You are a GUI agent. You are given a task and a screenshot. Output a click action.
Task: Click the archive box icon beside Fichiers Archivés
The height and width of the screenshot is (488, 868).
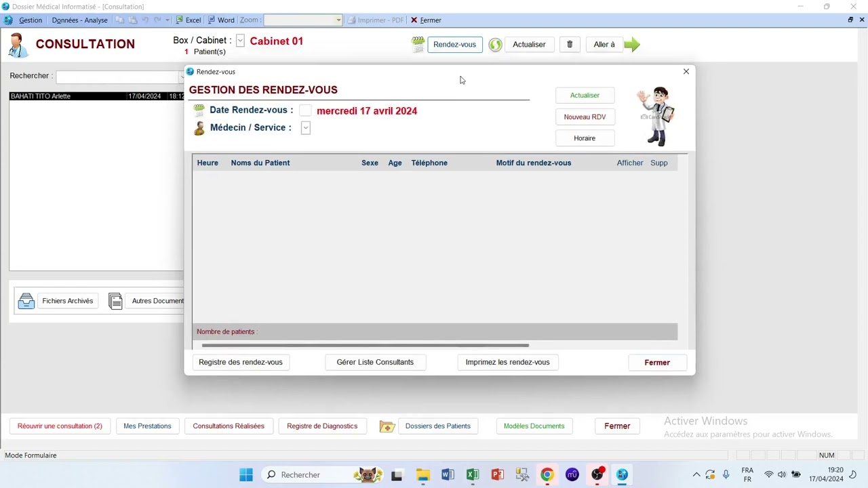26,301
